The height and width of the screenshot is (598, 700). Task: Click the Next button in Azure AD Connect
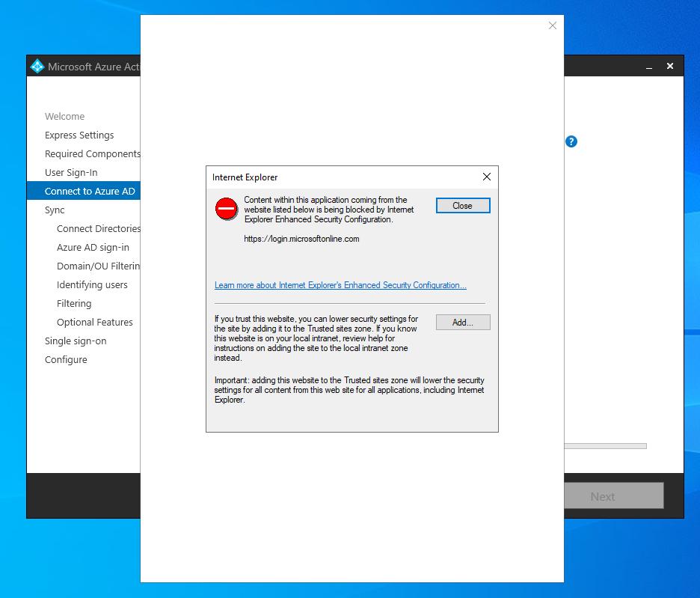(614, 495)
